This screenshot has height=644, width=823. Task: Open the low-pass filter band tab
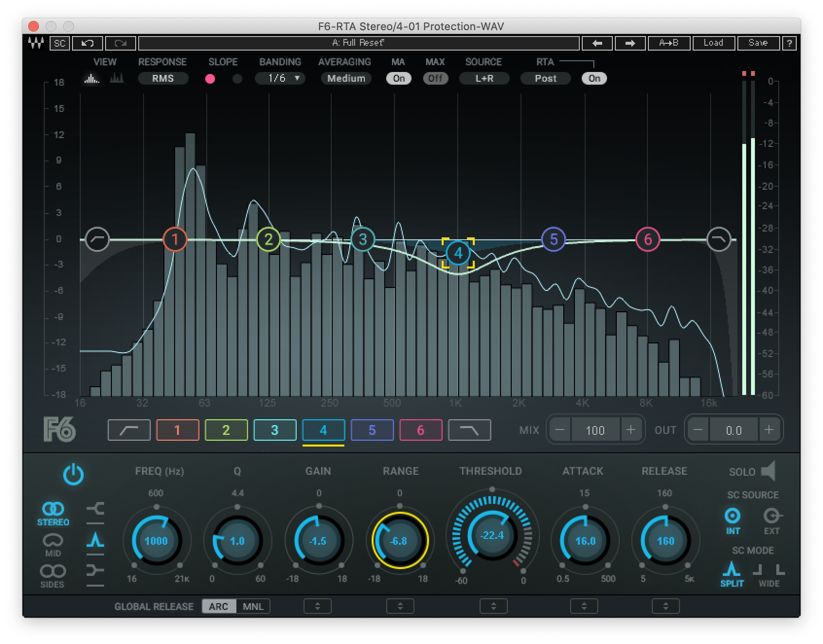pyautogui.click(x=469, y=430)
